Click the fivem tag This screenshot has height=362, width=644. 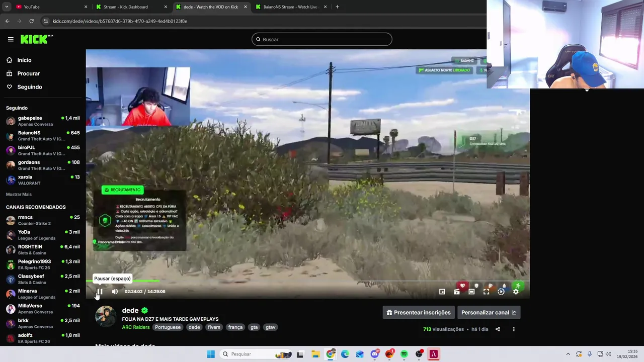point(214,327)
